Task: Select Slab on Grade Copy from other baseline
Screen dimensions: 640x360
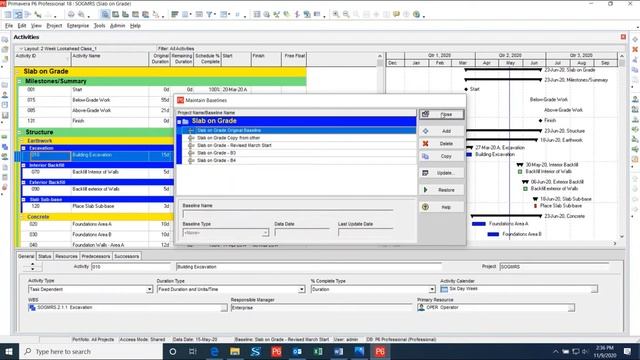Action: [296, 138]
